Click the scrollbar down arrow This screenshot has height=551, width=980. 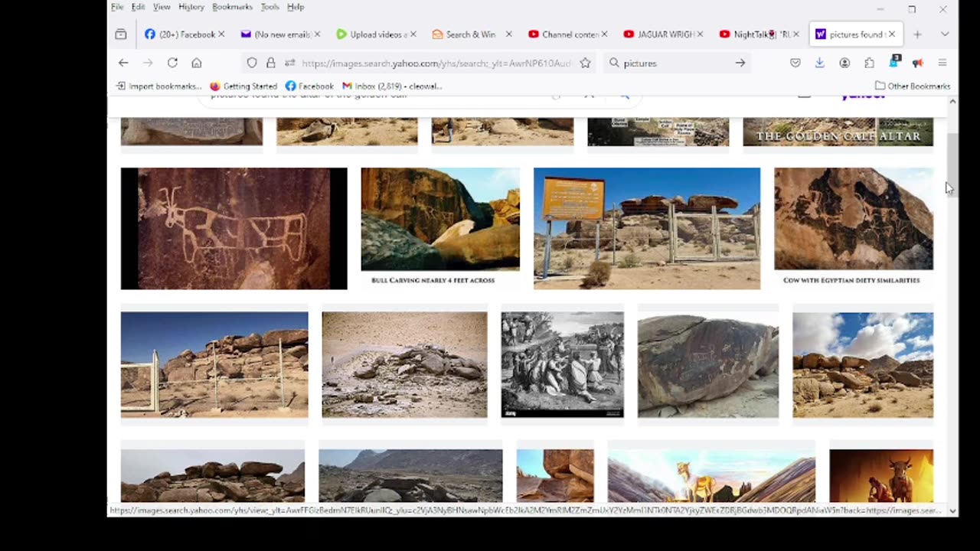tap(952, 510)
